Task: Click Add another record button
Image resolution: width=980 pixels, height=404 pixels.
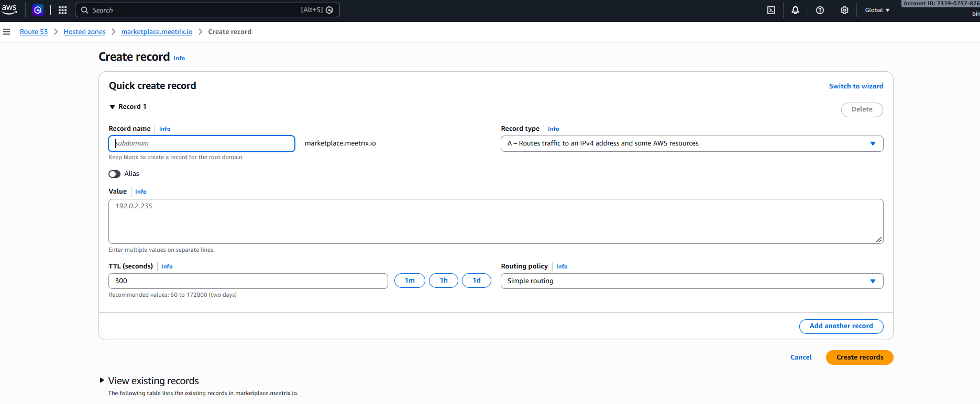Action: (841, 326)
